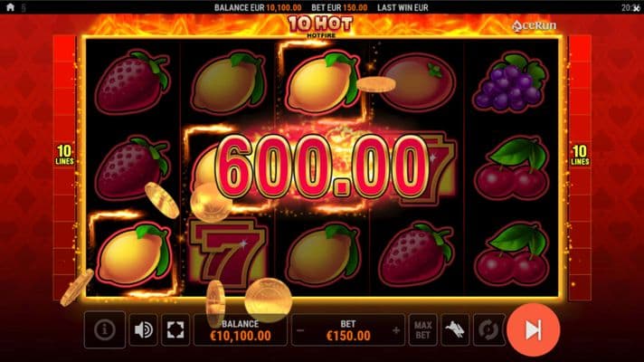The image size is (644, 362).
Task: Start autoplay with circular arrows icon
Action: click(488, 330)
